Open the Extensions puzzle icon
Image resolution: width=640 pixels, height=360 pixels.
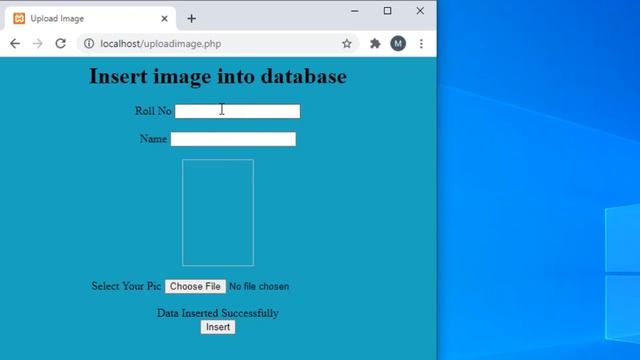click(x=375, y=44)
